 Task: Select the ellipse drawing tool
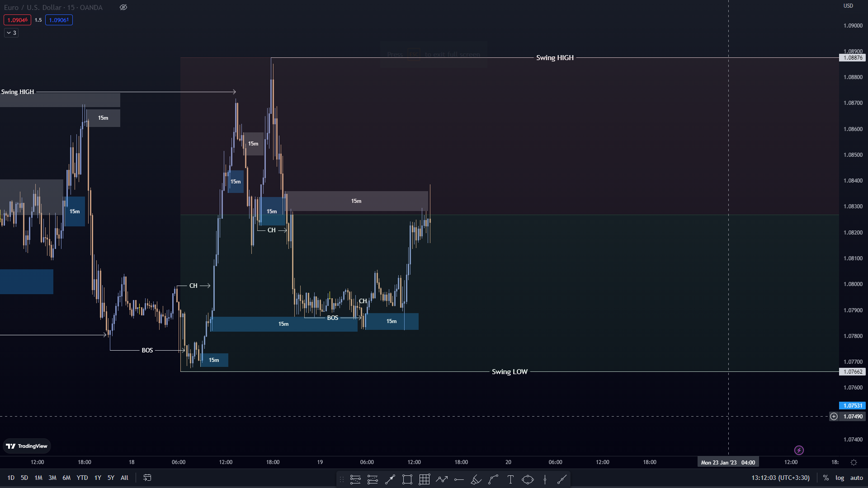(x=528, y=479)
